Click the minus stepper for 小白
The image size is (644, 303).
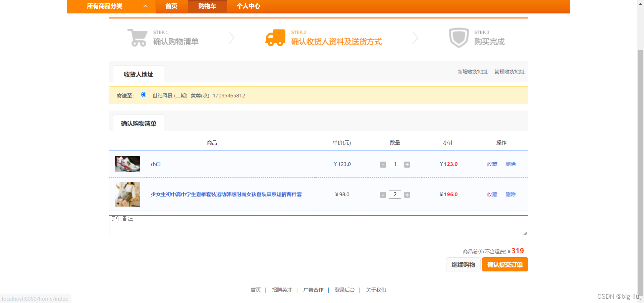point(383,164)
